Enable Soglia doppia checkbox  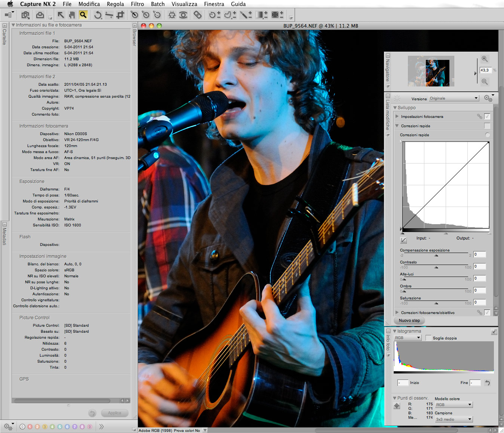[x=428, y=338]
